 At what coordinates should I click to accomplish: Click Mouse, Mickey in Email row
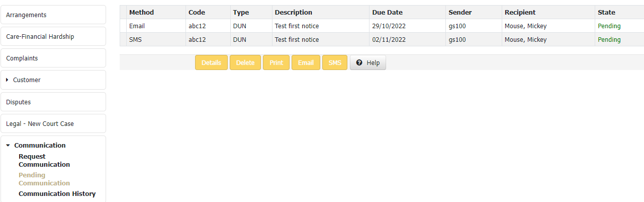coord(525,26)
